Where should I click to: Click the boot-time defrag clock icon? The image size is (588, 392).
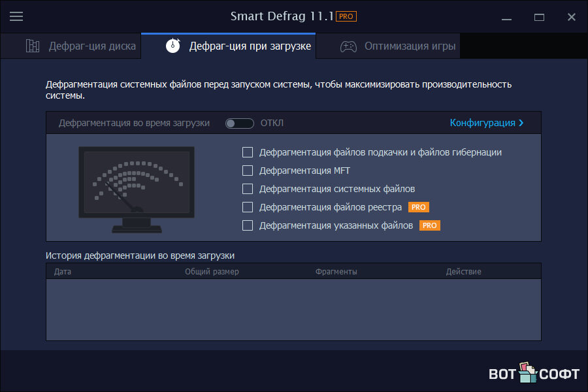click(172, 46)
